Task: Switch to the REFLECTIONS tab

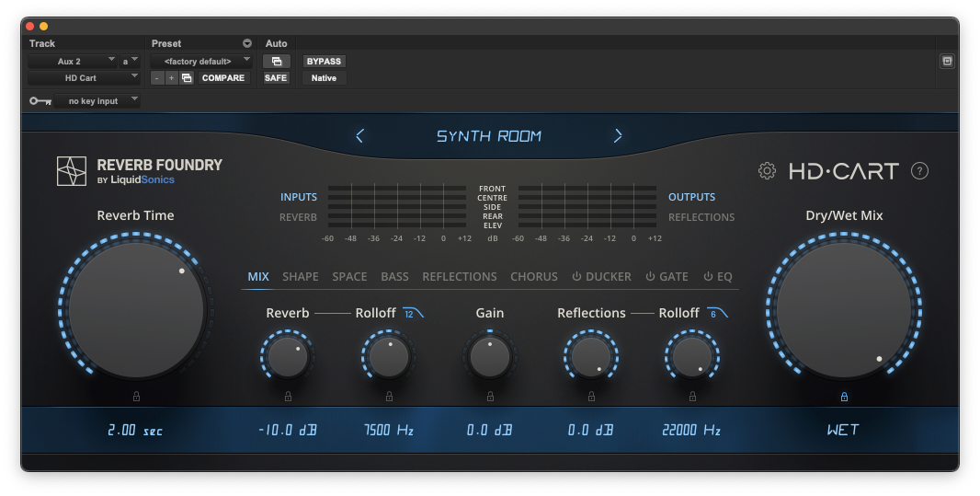Action: pos(460,276)
